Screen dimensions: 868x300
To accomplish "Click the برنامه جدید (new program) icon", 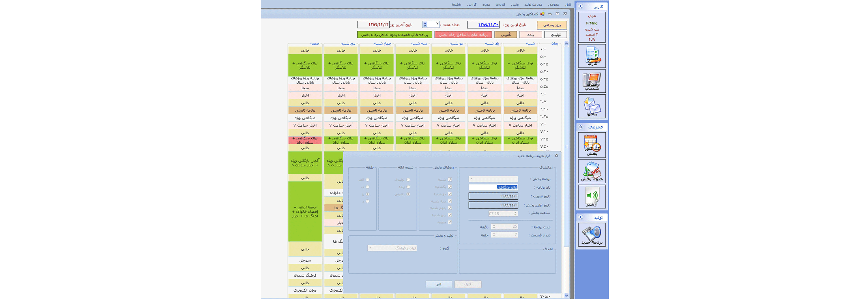I will coord(592,235).
